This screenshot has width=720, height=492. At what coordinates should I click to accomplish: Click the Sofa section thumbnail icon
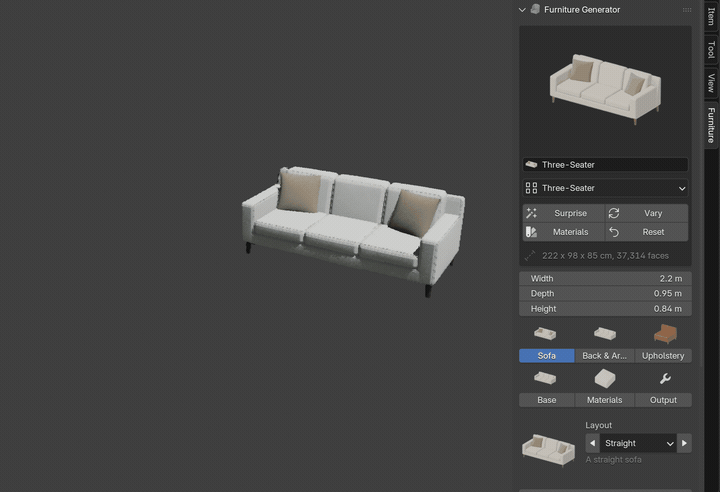tap(545, 334)
